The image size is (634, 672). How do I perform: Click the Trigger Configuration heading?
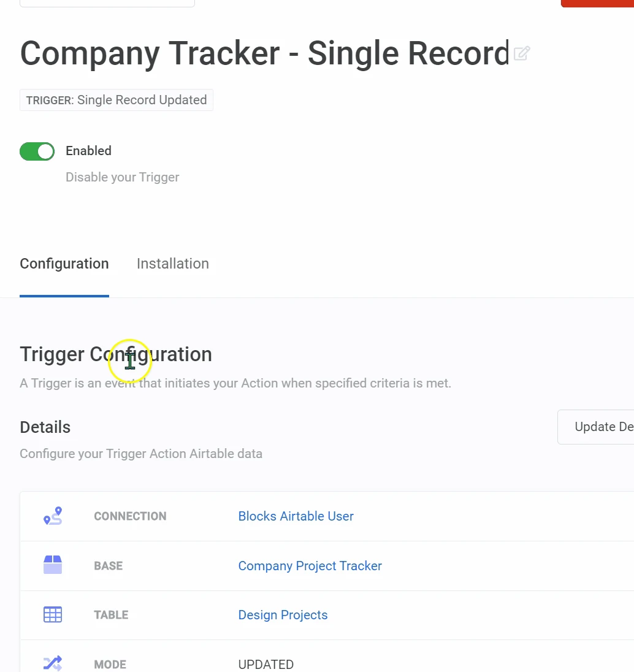(116, 354)
